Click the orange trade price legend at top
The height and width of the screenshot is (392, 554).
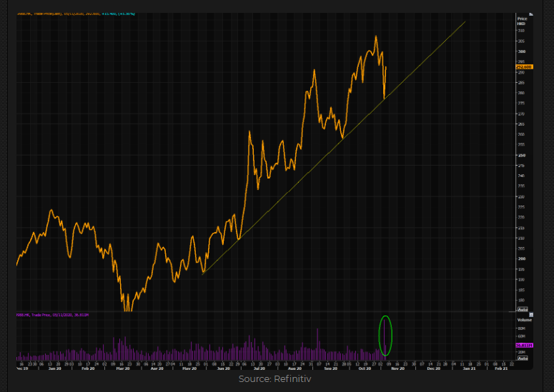(x=76, y=14)
